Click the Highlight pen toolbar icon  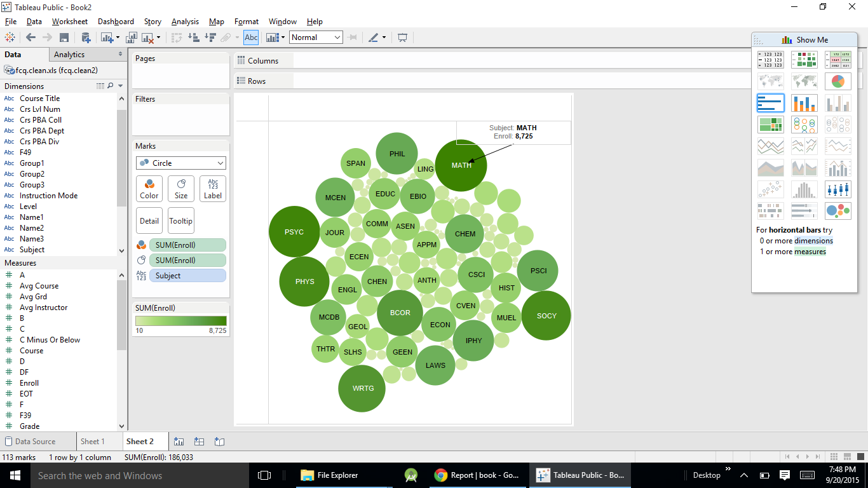[x=373, y=37]
